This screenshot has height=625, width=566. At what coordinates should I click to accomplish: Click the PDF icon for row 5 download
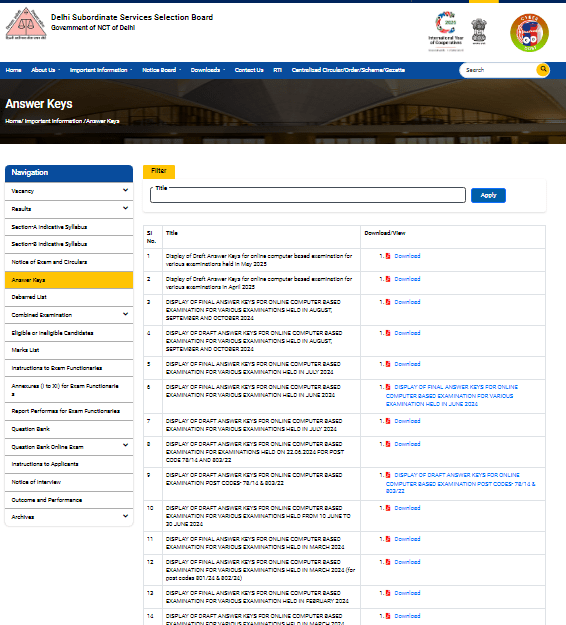click(388, 364)
